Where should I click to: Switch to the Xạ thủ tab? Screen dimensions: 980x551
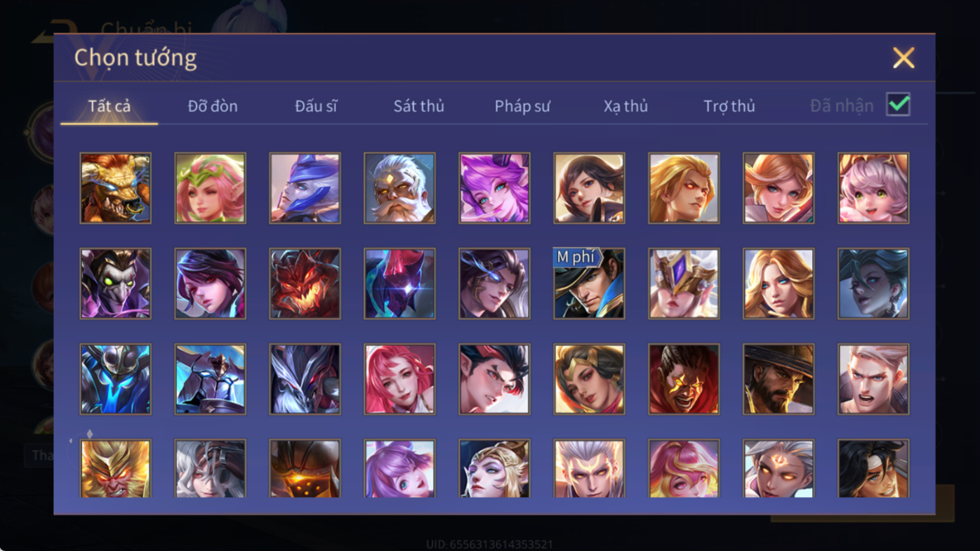(625, 106)
